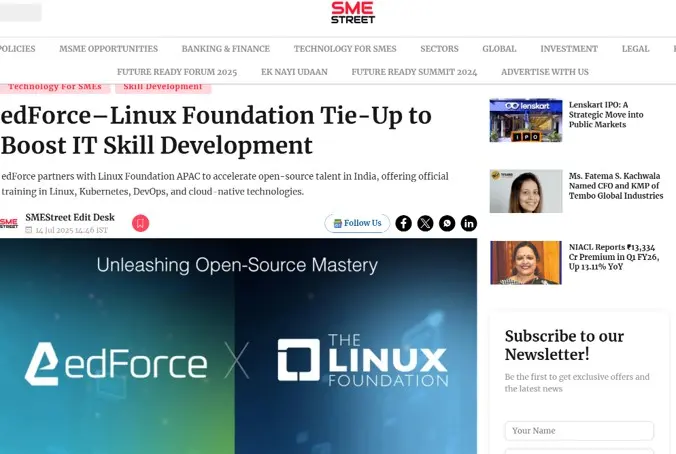Click the Follow Us button
This screenshot has height=454, width=676.
point(357,223)
